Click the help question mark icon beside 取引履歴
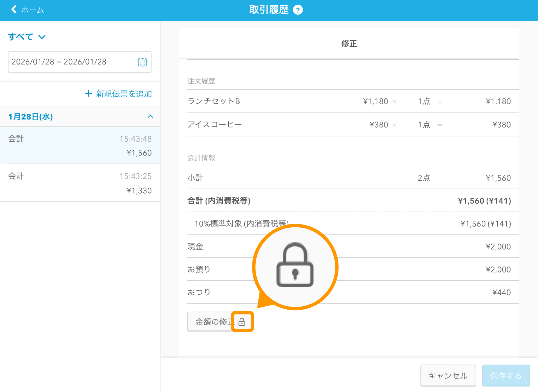 (x=298, y=9)
